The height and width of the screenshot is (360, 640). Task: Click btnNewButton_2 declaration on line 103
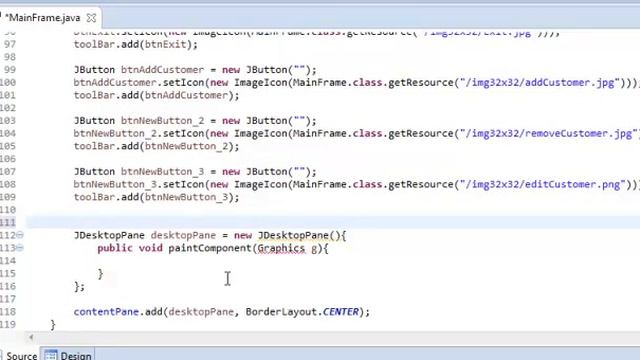(x=162, y=121)
